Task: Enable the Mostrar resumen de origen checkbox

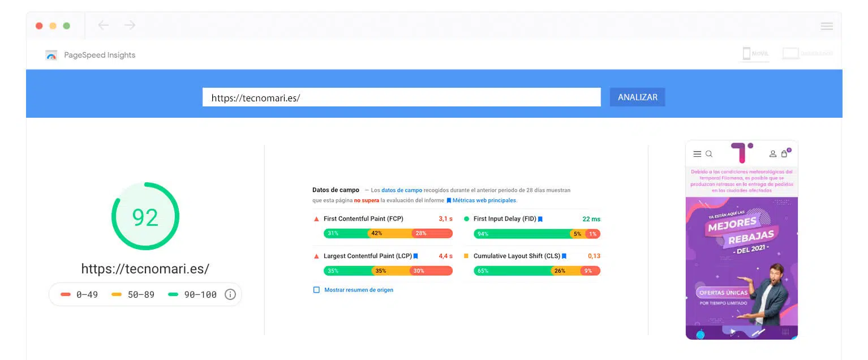Action: [x=317, y=290]
